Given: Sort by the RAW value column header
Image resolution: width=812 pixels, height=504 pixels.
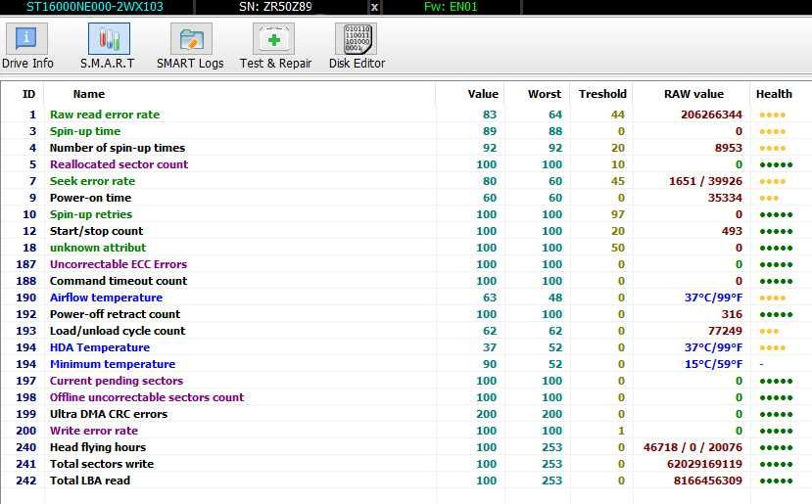Looking at the screenshot, I should click(693, 94).
